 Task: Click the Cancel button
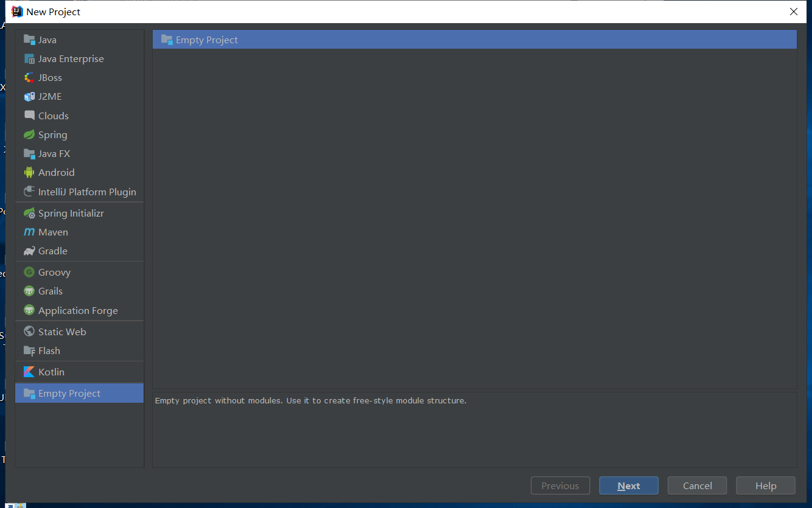[697, 485]
